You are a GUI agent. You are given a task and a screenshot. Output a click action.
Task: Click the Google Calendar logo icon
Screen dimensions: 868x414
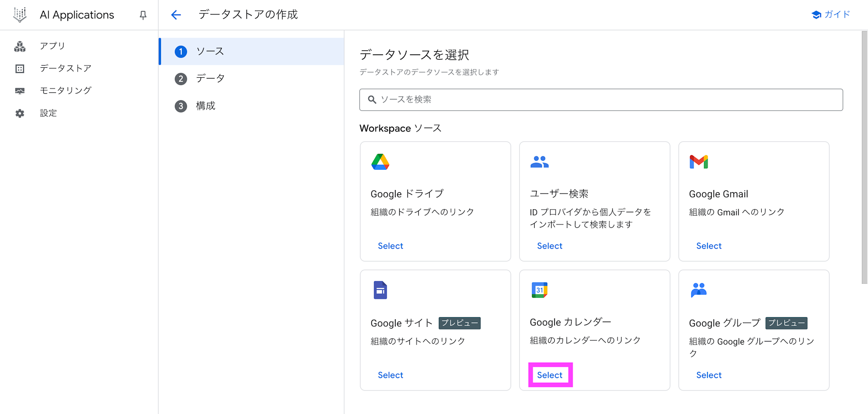(x=539, y=290)
